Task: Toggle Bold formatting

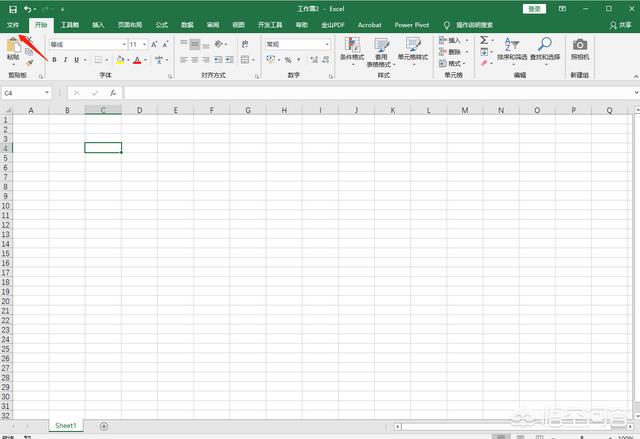Action: coord(54,60)
